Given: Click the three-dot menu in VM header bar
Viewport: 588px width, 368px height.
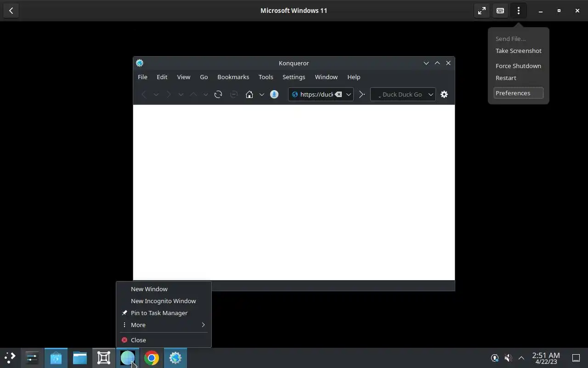Looking at the screenshot, I should tap(519, 11).
